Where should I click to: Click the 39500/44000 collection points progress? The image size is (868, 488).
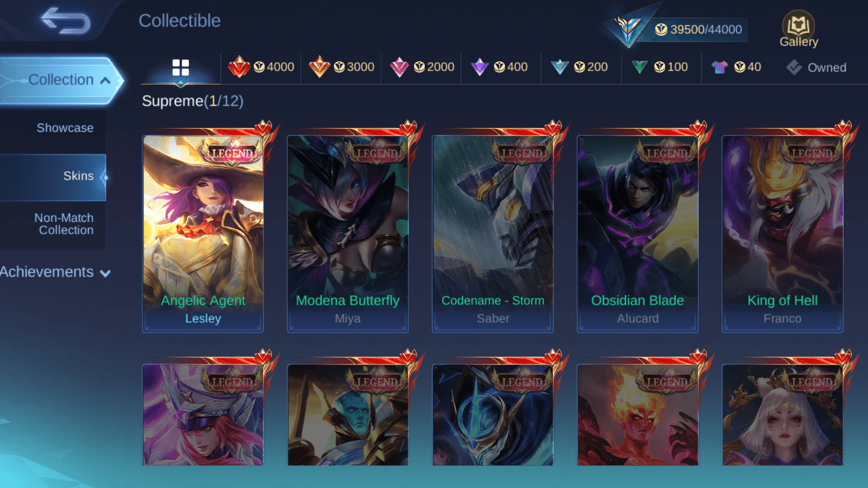(698, 29)
